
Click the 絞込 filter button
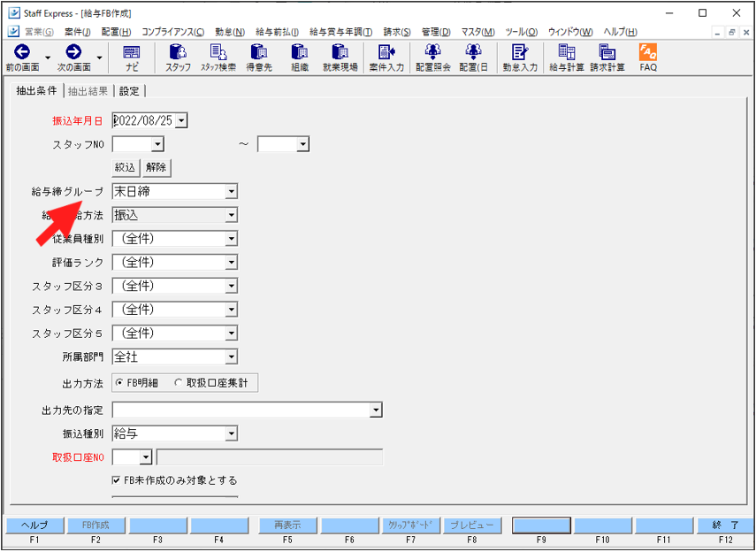pyautogui.click(x=126, y=167)
